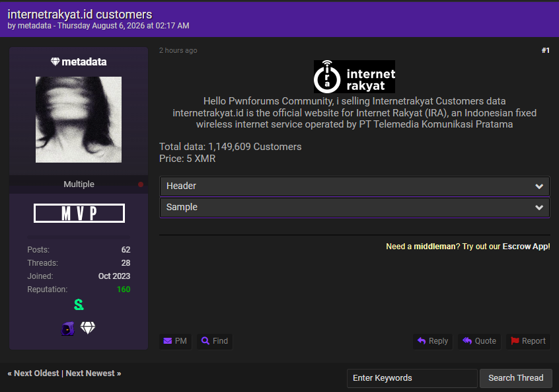Click the red offline status dot
The image size is (559, 392).
pos(141,184)
